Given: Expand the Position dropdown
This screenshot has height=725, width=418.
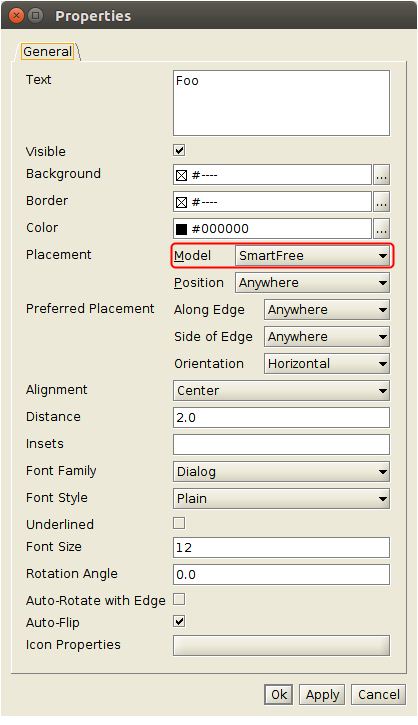Looking at the screenshot, I should coord(313,283).
